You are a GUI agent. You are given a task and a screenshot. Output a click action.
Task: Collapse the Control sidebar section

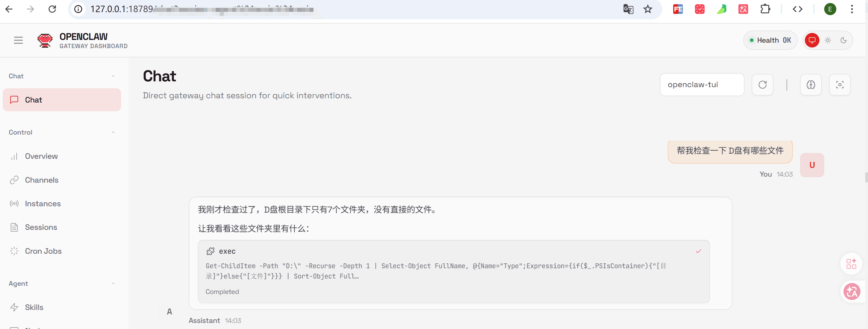click(x=113, y=132)
